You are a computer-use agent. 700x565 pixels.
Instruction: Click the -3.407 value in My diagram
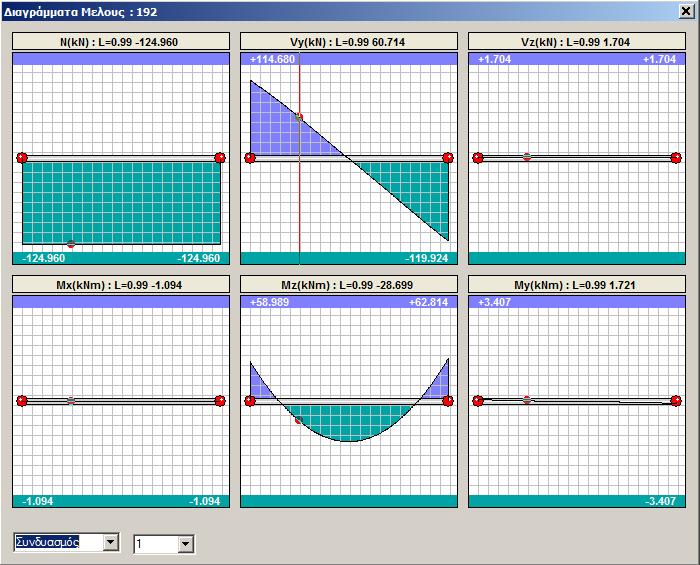[660, 501]
